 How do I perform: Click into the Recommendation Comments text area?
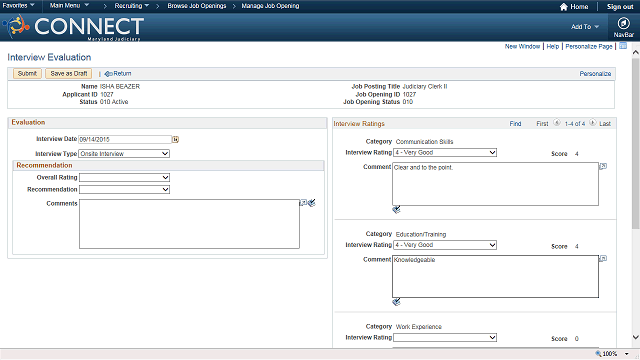pos(189,224)
